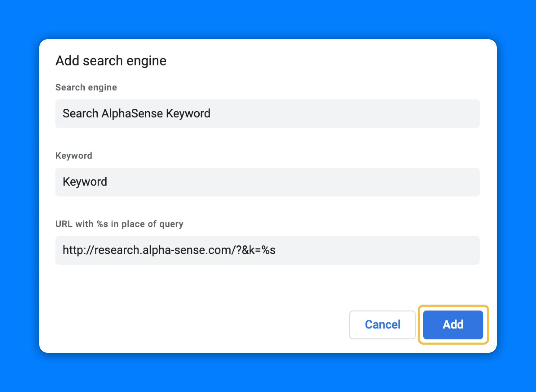Place cursor on "%s" in the URL field
This screenshot has height=392, width=536.
269,250
